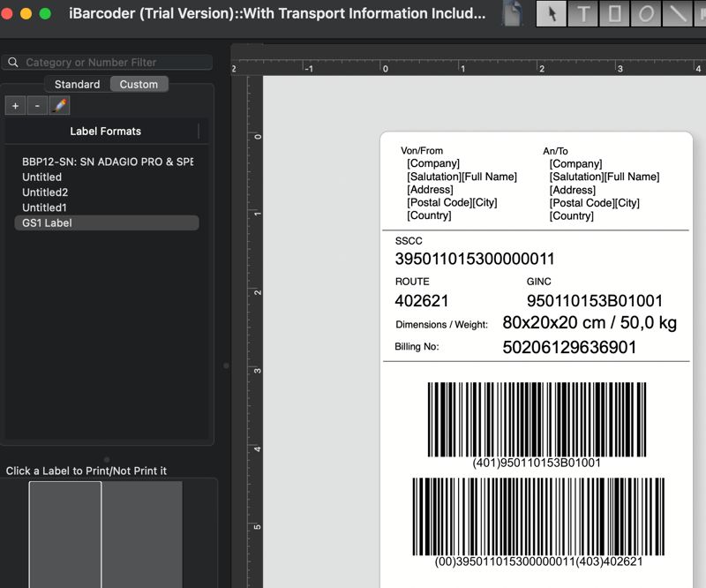
Task: Remove a label format with the minus button
Action: 36,105
